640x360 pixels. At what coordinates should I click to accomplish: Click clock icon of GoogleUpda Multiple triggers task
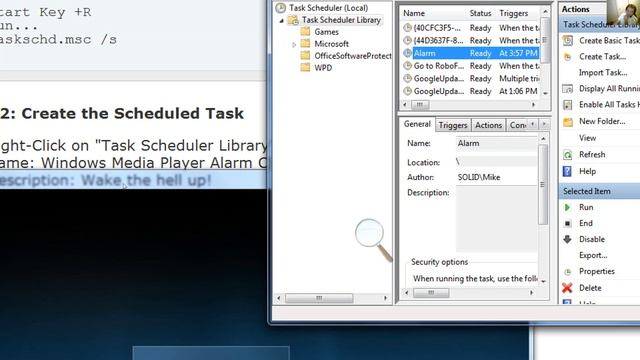(x=407, y=78)
